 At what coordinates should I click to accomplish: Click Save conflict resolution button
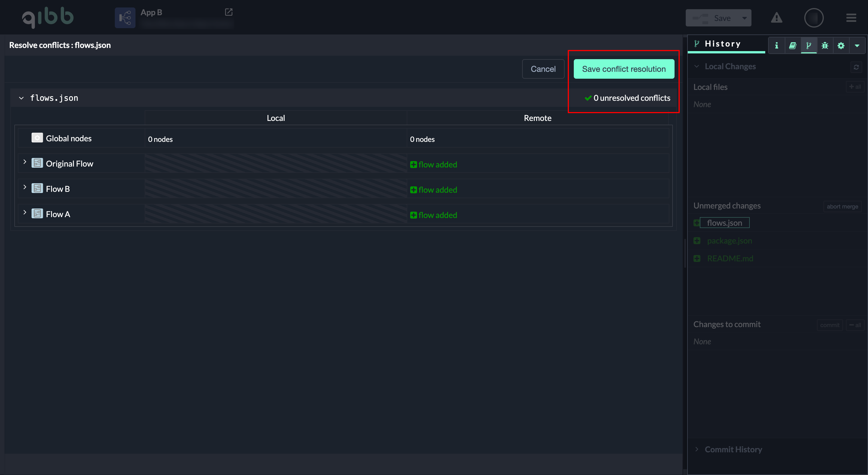point(624,69)
